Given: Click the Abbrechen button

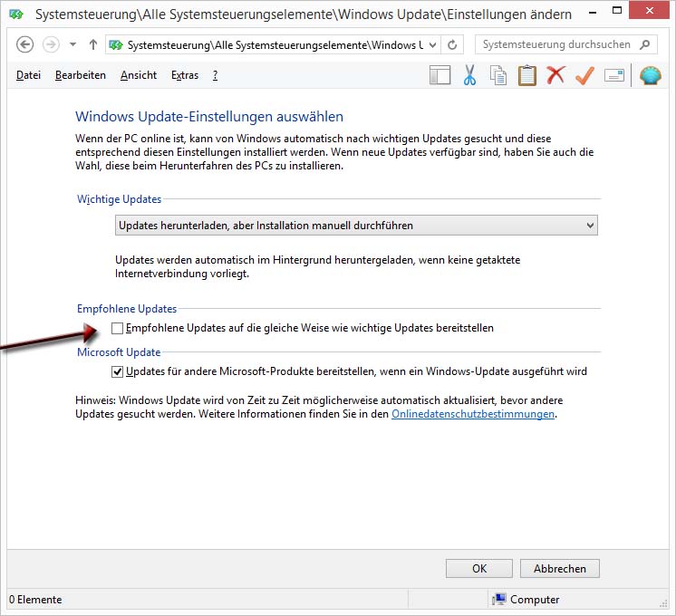Looking at the screenshot, I should point(560,569).
